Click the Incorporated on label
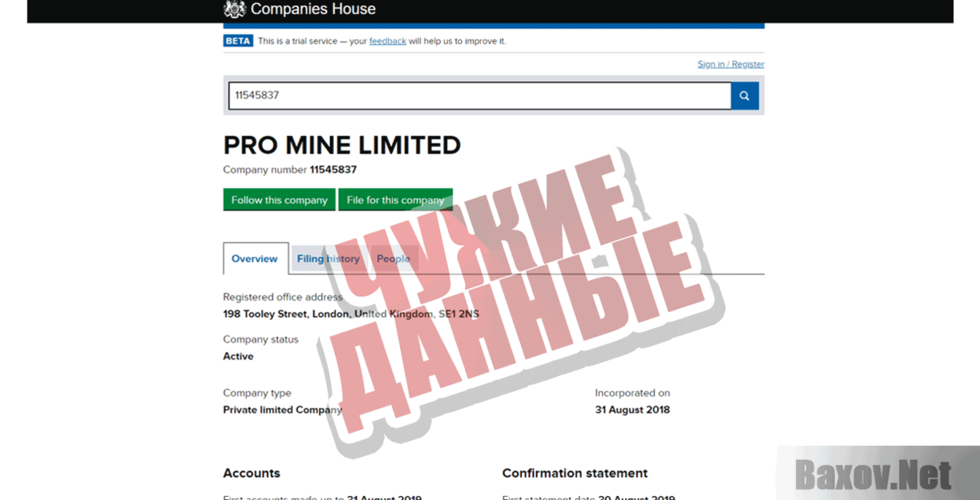The height and width of the screenshot is (500, 980). pos(633,393)
